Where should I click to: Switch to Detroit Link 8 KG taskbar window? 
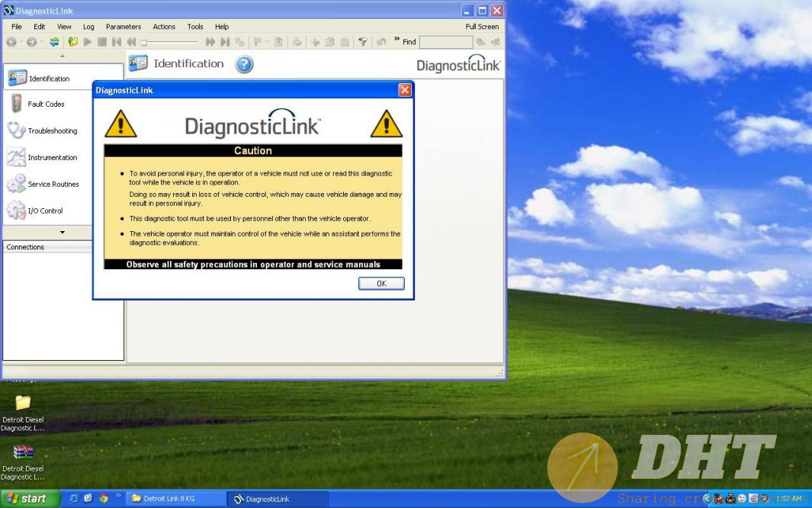[x=177, y=499]
